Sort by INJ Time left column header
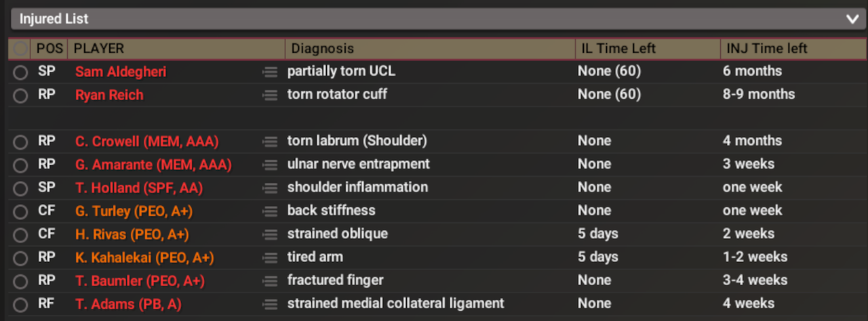The height and width of the screenshot is (321, 868). pyautogui.click(x=767, y=49)
